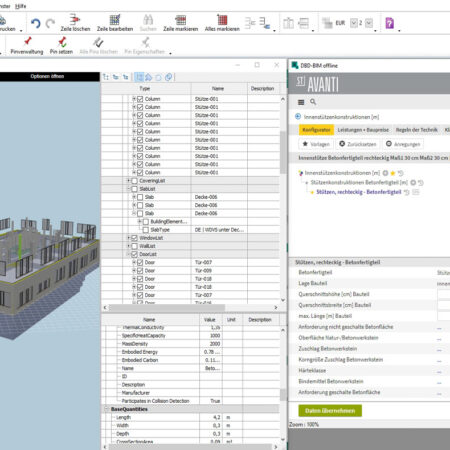Viewport: 450px width, 450px height.
Task: Expand the BuildingElement child node
Action: pyautogui.click(x=140, y=222)
